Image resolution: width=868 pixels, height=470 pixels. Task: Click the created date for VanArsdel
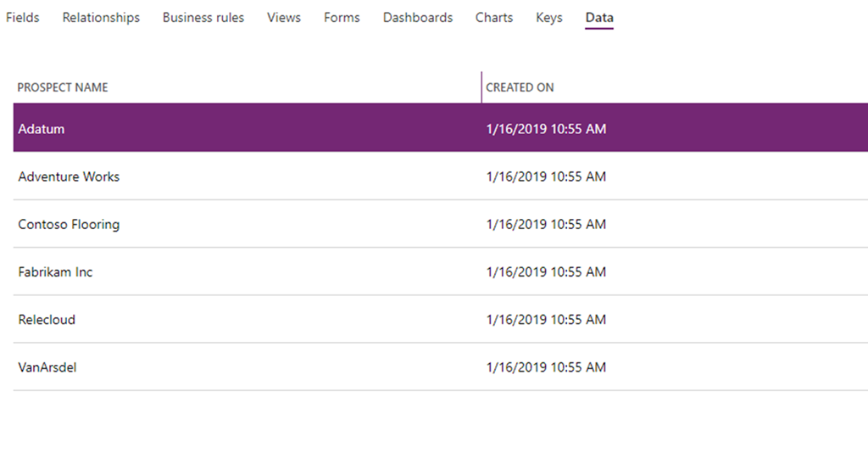(x=546, y=367)
